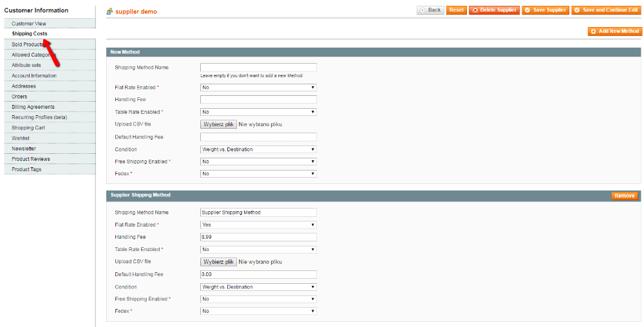Select the Product Reviews tab
This screenshot has height=327, width=644.
[x=30, y=159]
